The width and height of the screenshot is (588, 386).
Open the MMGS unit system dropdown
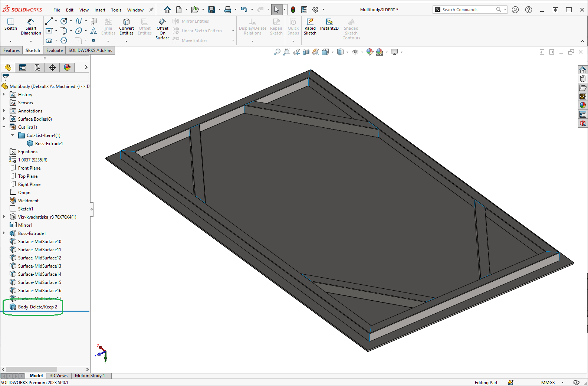562,383
